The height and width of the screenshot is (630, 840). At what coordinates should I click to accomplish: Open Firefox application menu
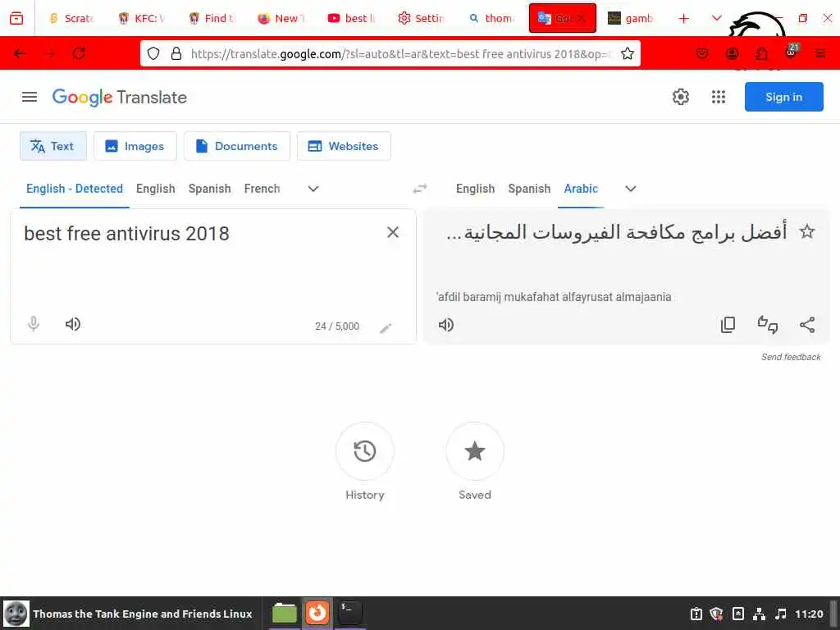(820, 53)
